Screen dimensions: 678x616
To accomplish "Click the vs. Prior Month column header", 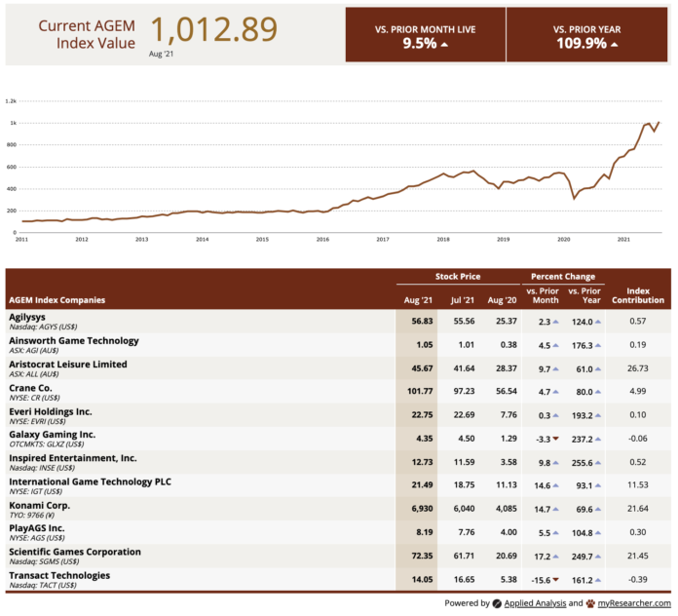I will point(543,295).
